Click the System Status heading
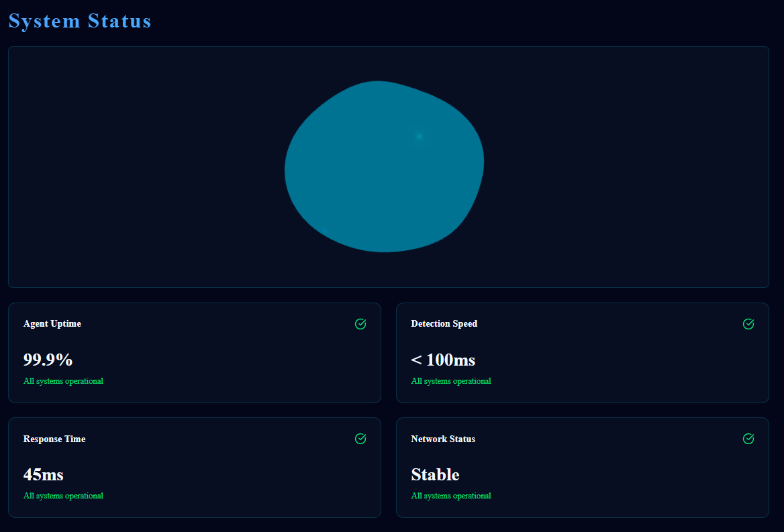The height and width of the screenshot is (532, 784). point(80,21)
